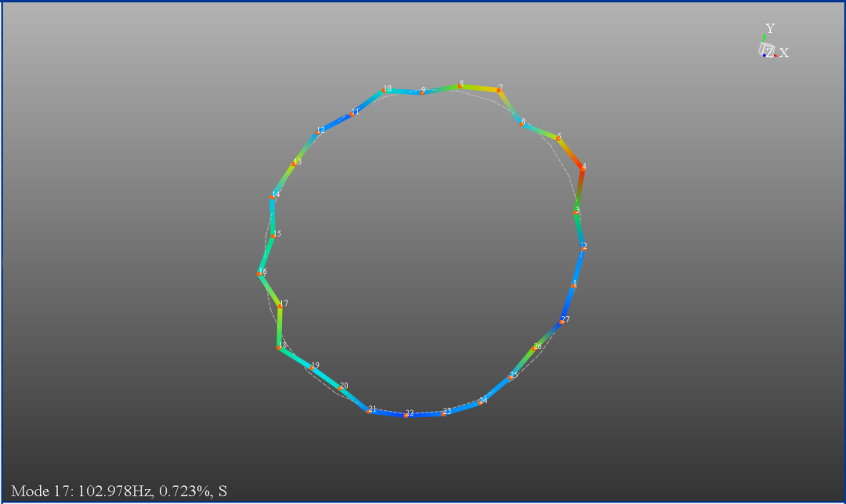Pick node 23 marker
The image size is (846, 504).
(x=443, y=413)
